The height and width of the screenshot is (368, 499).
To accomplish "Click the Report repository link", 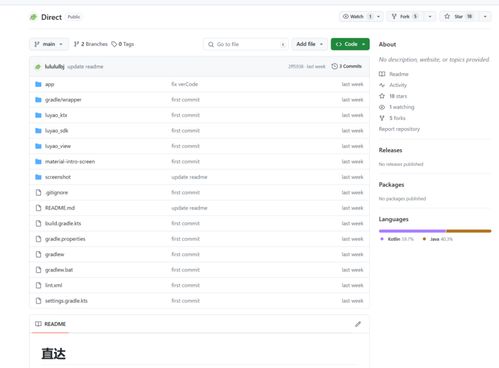I will click(x=399, y=129).
